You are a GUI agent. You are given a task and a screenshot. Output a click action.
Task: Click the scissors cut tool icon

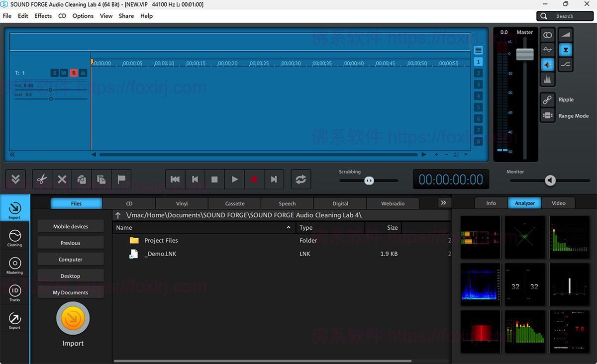coord(42,180)
